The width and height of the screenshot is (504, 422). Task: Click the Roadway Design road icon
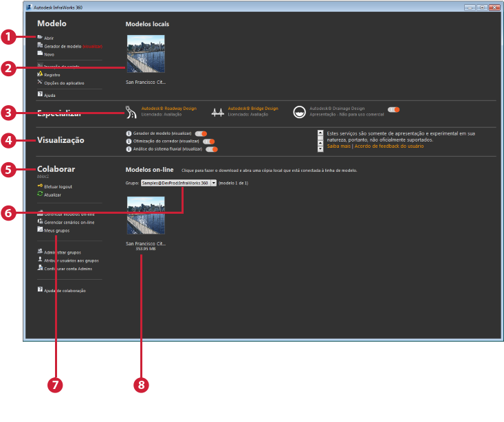point(131,112)
